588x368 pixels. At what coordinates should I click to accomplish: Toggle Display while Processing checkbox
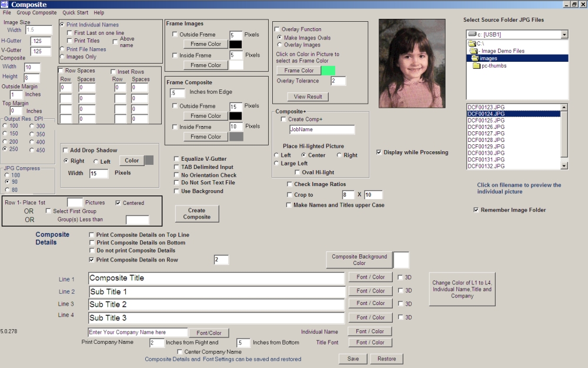point(379,152)
